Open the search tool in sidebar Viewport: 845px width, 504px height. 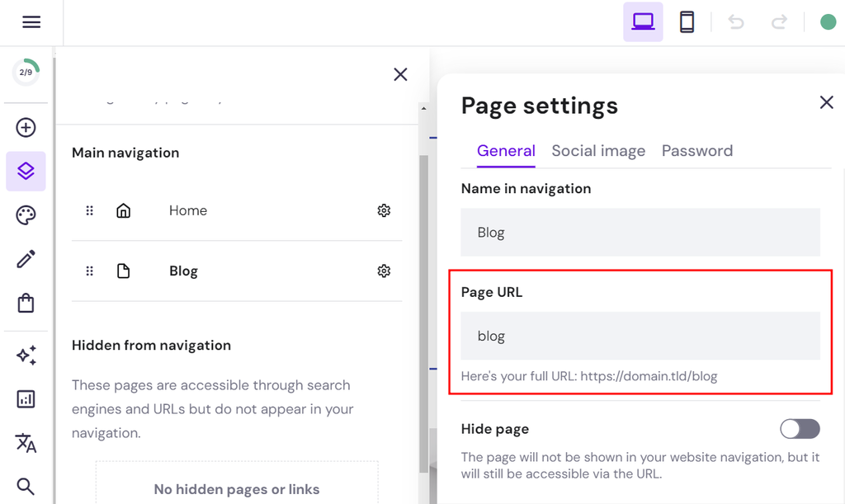[26, 486]
